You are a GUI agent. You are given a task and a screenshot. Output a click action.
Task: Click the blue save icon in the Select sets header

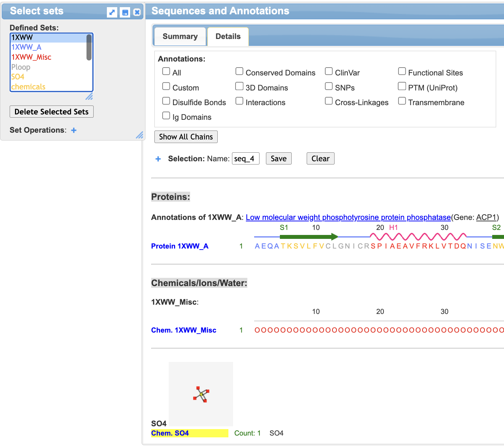(x=125, y=13)
